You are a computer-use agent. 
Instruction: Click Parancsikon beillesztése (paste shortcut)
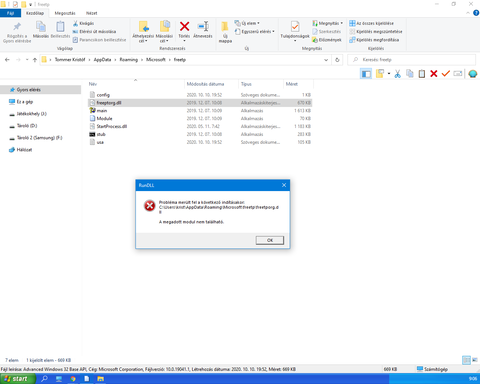[99, 40]
